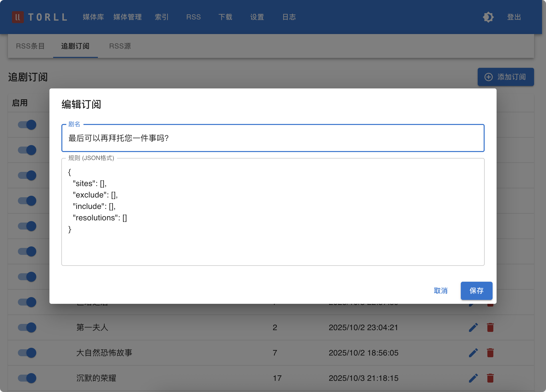
Task: Go to the 设置 page
Action: 257,17
